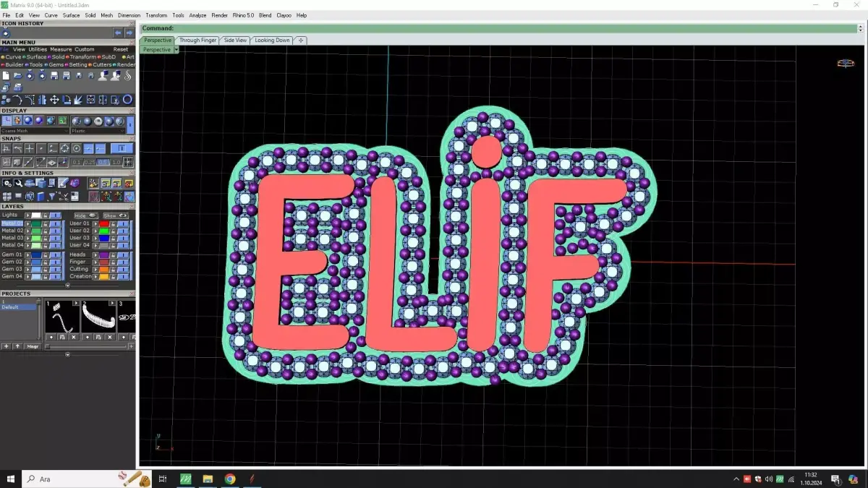
Task: Click the filter funnel icon in Info & Settings
Action: (x=52, y=196)
